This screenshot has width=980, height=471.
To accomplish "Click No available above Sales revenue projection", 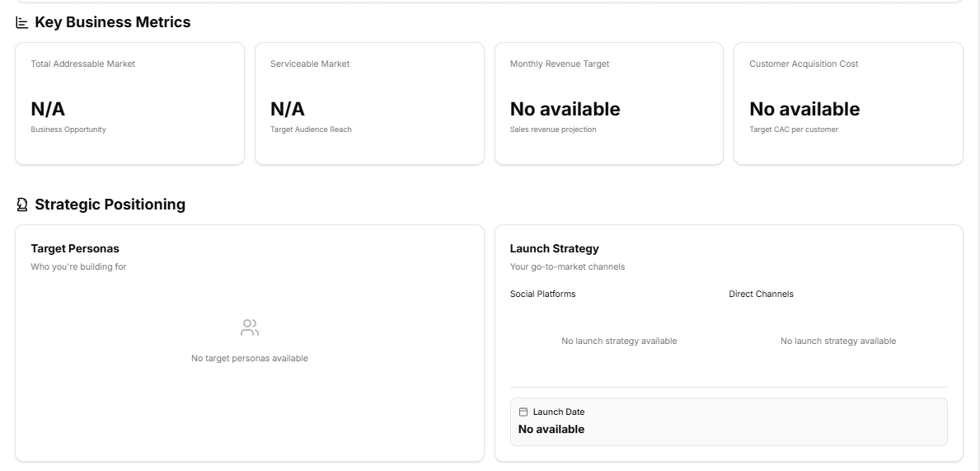I will [x=565, y=109].
